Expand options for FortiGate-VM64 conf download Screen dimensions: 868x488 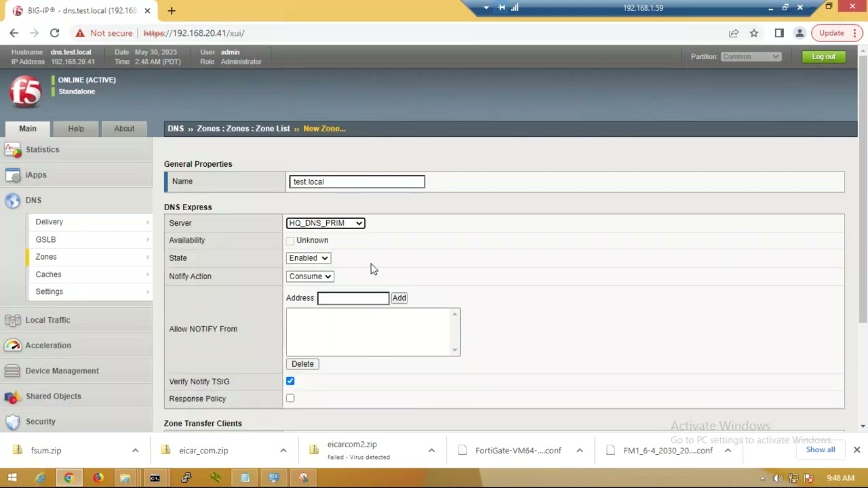580,450
